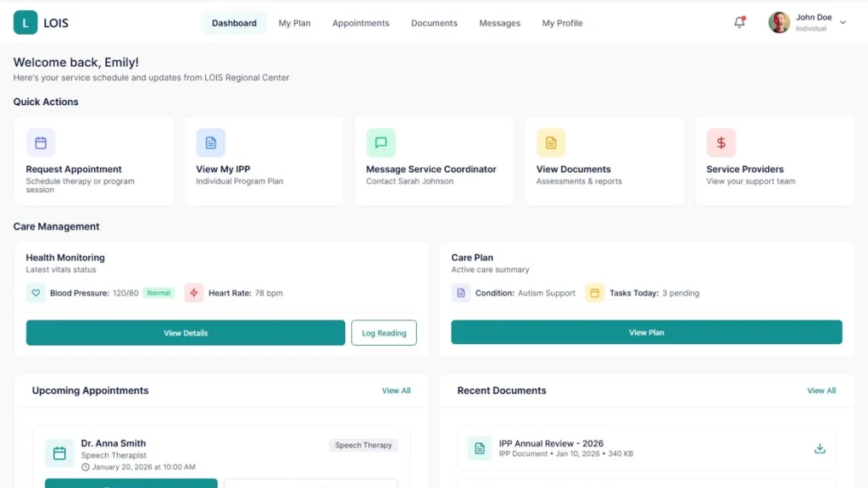Click the Welcome back, Emily! heading

(75, 63)
